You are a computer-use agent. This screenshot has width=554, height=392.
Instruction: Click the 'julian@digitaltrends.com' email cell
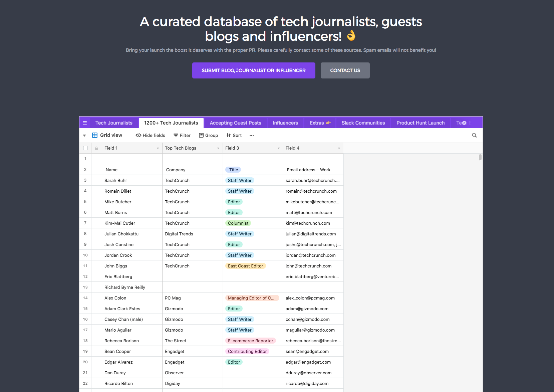click(x=313, y=234)
